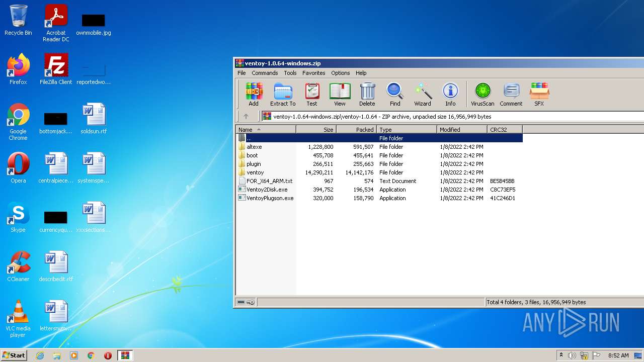Sort by the Type column header
644x362 pixels.
[x=407, y=130]
